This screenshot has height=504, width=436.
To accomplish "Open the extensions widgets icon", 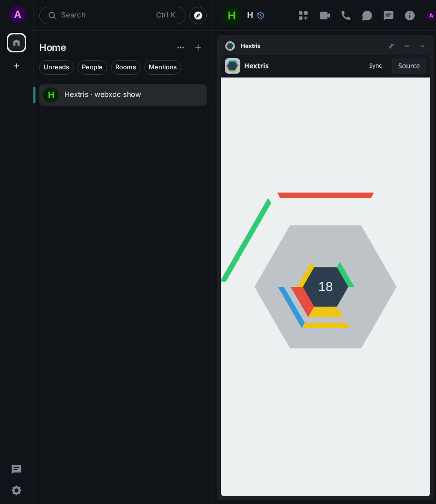I will coord(303,16).
